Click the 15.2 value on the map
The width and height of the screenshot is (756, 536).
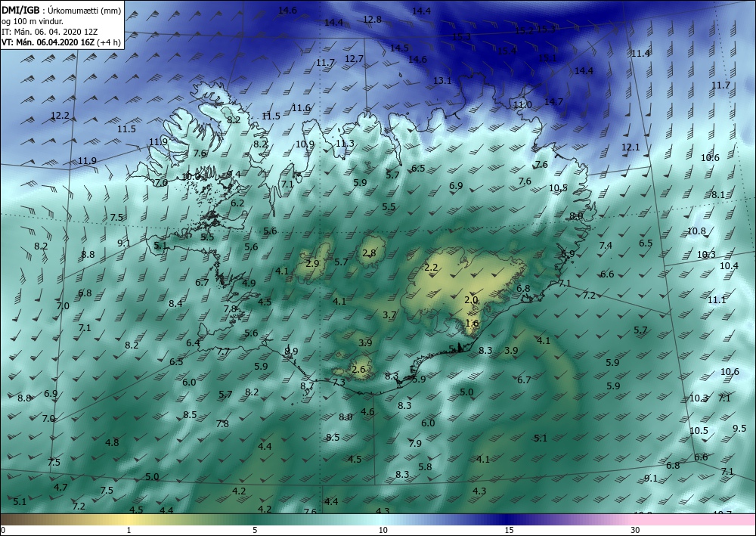point(525,30)
